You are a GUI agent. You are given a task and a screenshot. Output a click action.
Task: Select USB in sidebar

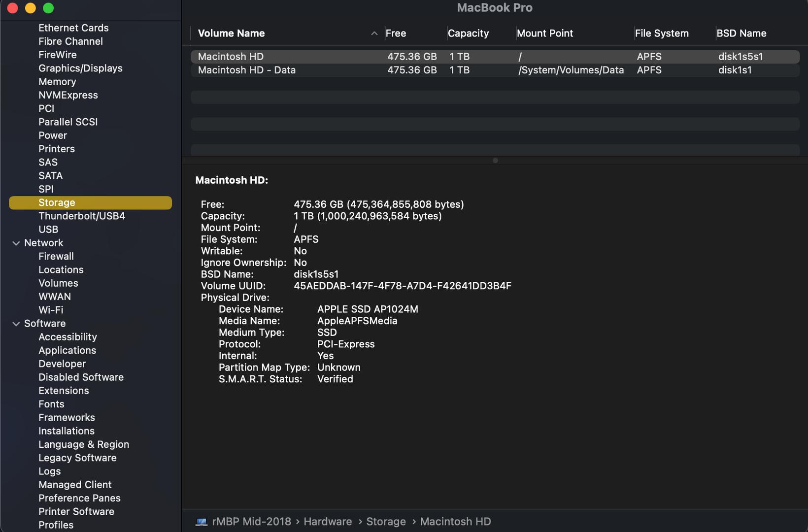(x=48, y=230)
